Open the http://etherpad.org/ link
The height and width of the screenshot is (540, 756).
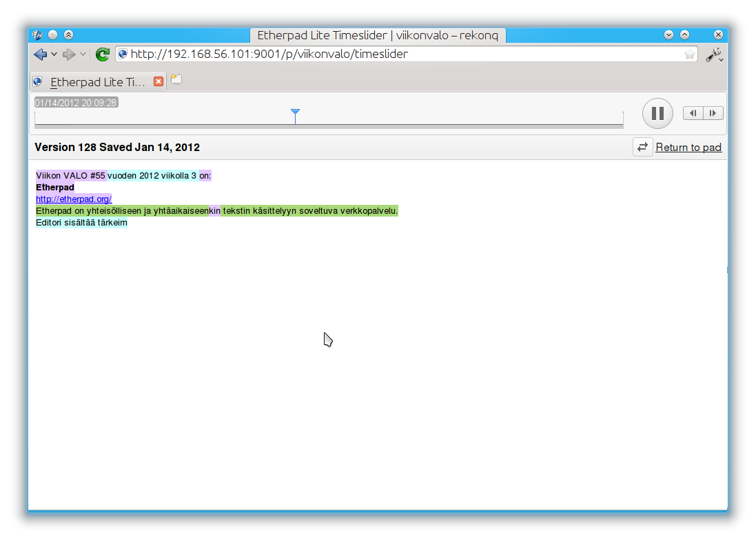(x=74, y=199)
